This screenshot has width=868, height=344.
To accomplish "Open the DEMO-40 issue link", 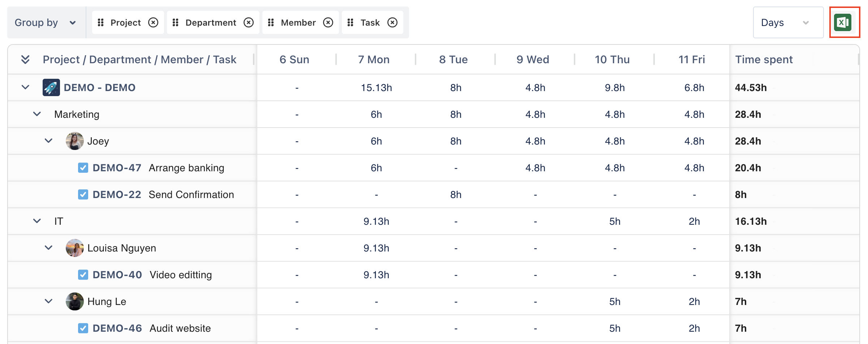I will pos(117,275).
